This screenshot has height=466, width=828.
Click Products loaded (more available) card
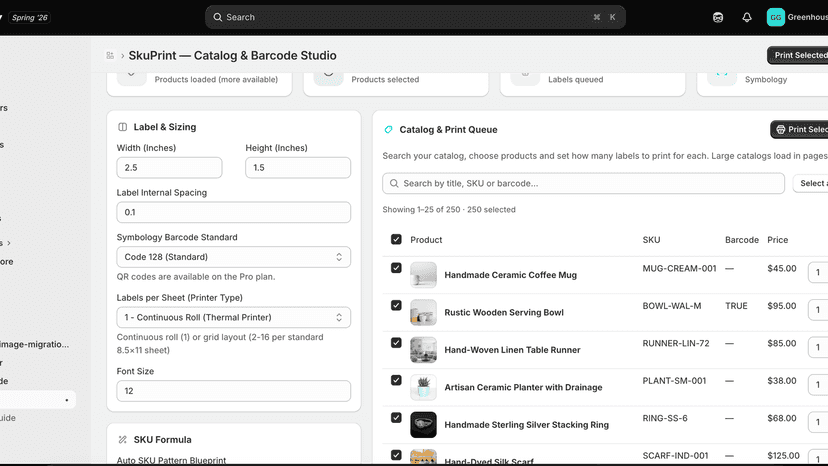click(x=199, y=83)
